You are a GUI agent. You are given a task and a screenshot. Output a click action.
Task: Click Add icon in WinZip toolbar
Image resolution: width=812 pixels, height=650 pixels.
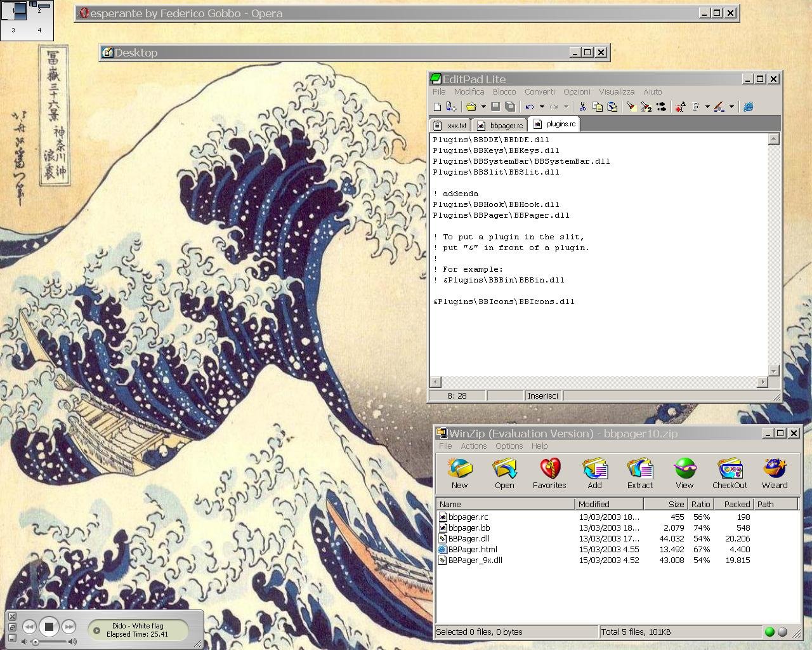[x=594, y=474]
